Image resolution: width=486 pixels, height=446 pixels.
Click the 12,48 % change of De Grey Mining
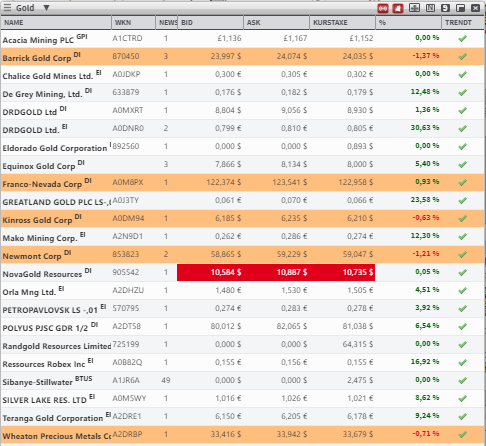click(425, 92)
